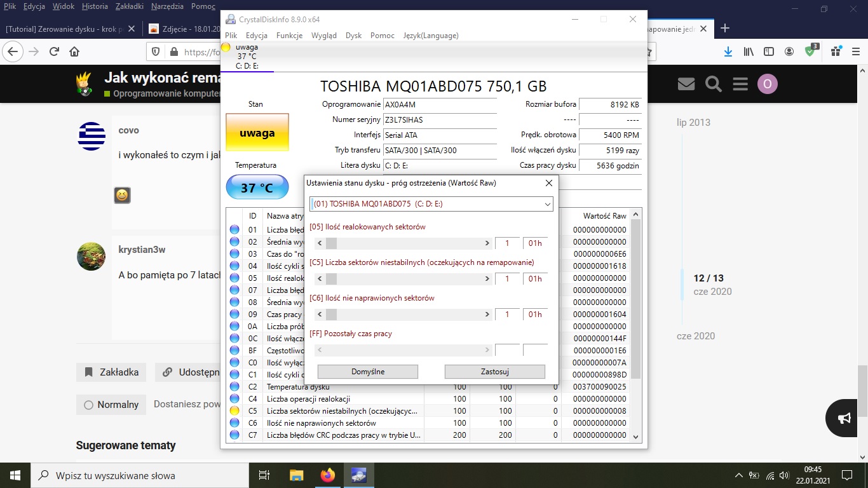
Task: Click the Zakładka bookmark button on forum
Action: [111, 372]
